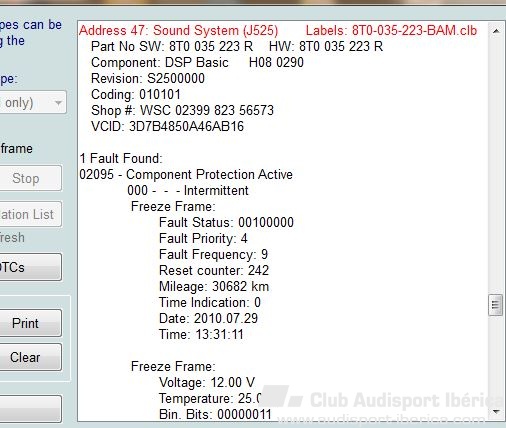Image resolution: width=506 pixels, height=428 pixels.
Task: Click the blank button below Clear
Action: point(30,409)
